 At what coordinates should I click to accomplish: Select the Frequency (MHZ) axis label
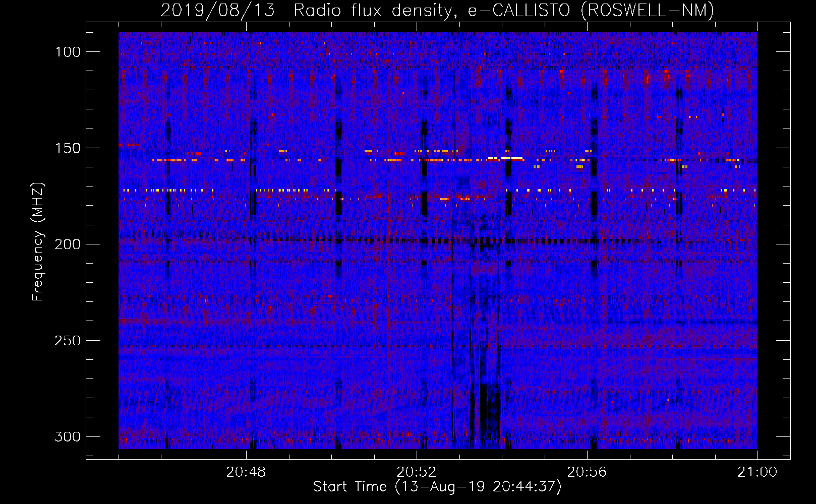(38, 242)
